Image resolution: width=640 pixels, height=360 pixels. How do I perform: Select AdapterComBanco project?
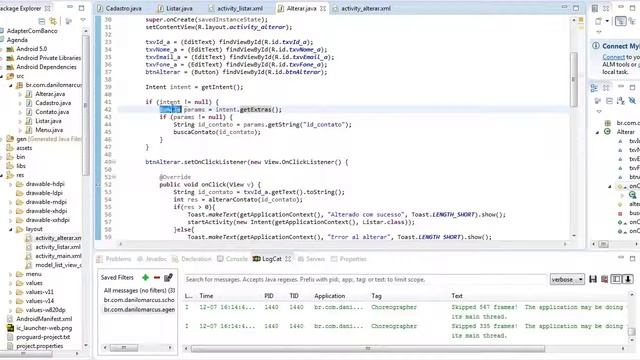pos(32,31)
